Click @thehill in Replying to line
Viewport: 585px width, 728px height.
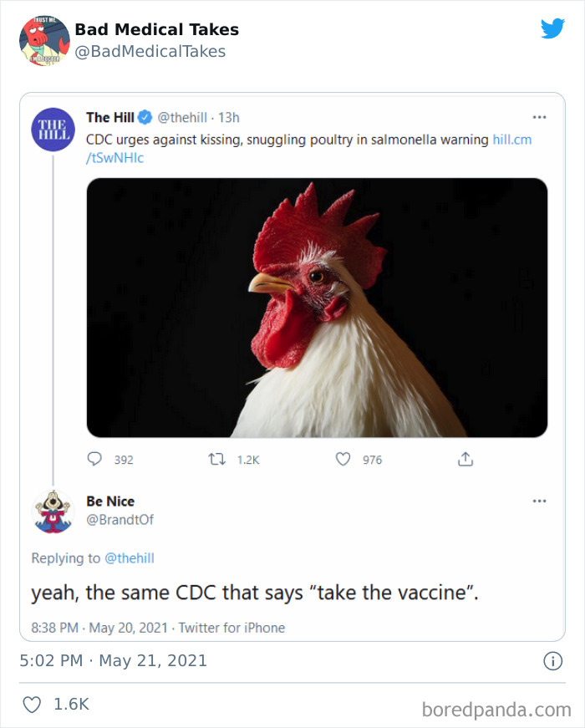click(x=130, y=557)
